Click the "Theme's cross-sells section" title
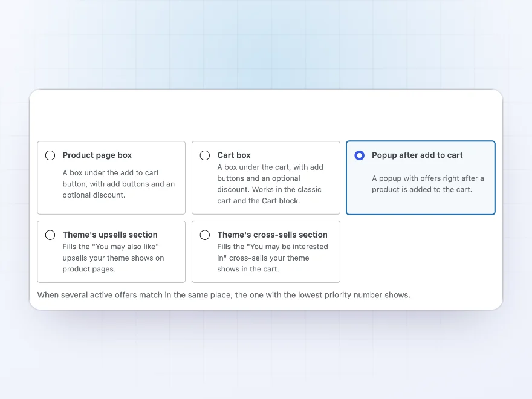532x399 pixels. coord(272,235)
